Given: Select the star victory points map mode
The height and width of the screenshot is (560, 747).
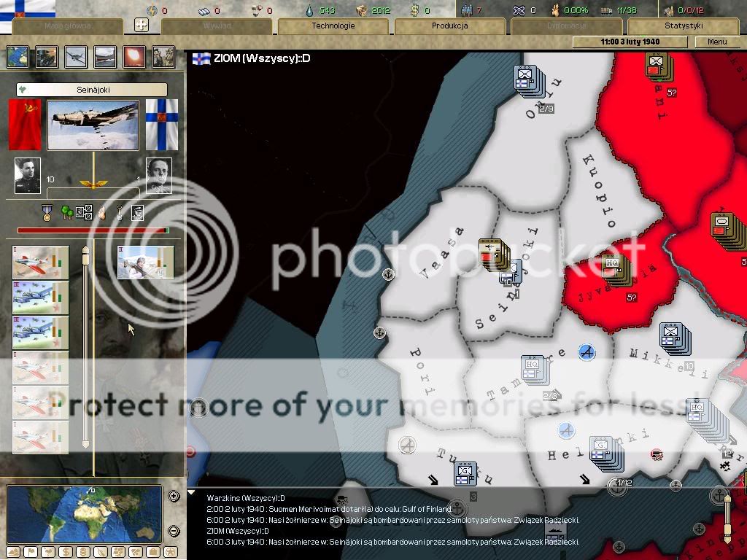Looking at the screenshot, I should 171,553.
